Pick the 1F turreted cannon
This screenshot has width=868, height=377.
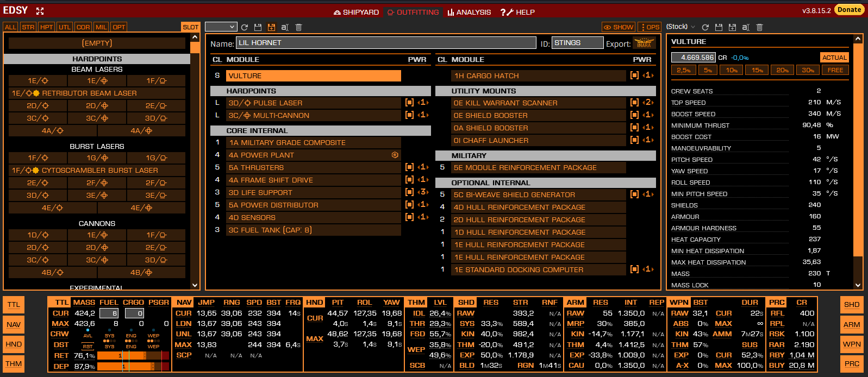[x=156, y=235]
